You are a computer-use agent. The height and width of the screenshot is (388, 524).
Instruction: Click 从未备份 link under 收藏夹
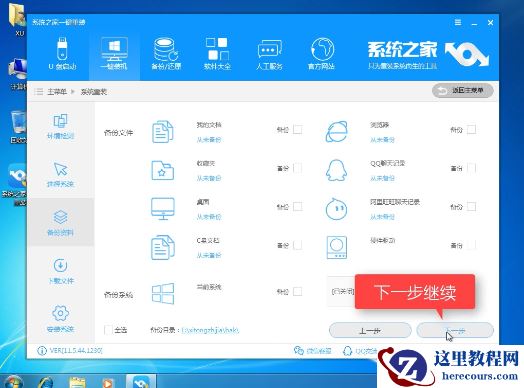[209, 178]
